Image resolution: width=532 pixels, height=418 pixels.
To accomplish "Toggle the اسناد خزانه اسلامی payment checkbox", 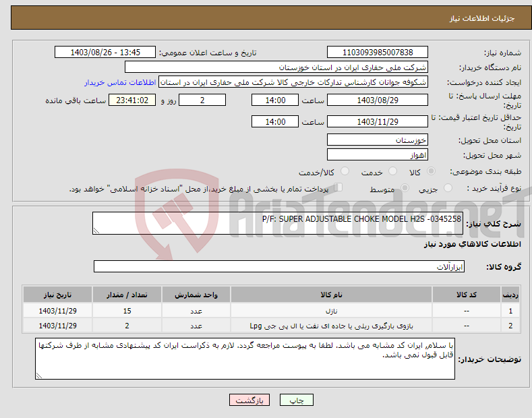I will [x=338, y=187].
